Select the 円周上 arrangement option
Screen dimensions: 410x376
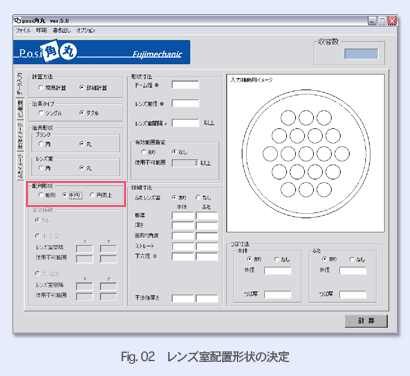tap(92, 195)
